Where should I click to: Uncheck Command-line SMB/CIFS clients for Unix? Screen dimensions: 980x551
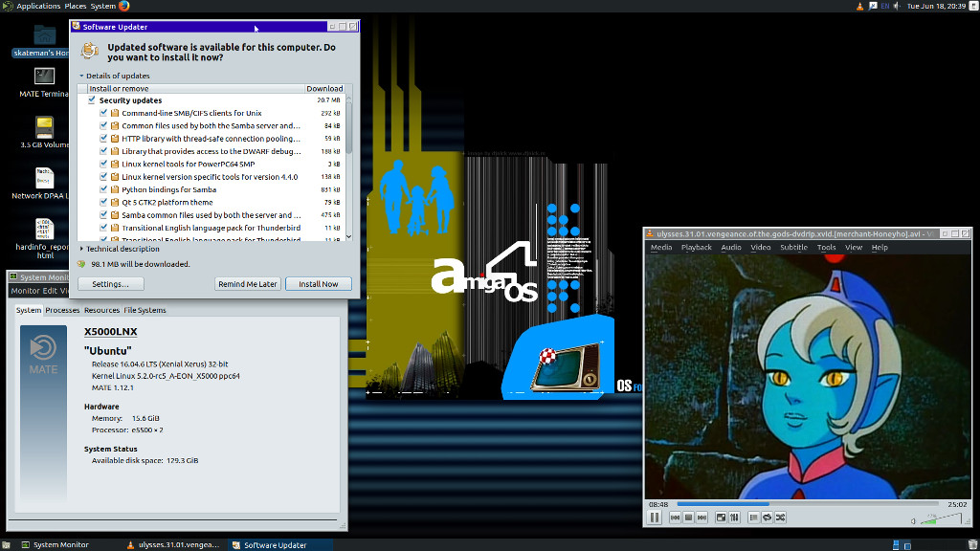[103, 113]
